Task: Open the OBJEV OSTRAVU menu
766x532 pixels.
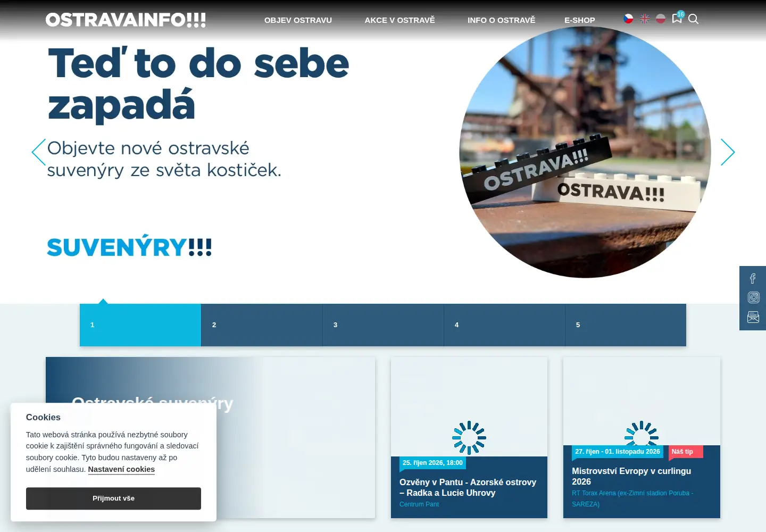Action: (x=298, y=20)
